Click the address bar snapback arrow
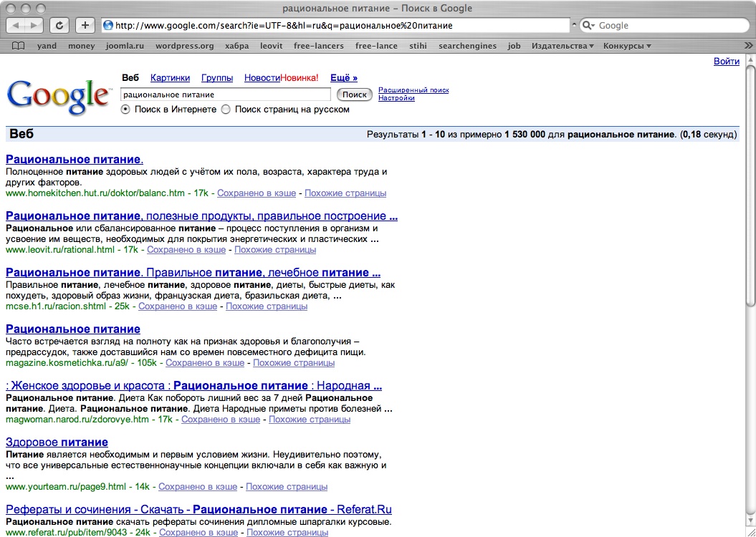This screenshot has height=537, width=756. click(574, 26)
